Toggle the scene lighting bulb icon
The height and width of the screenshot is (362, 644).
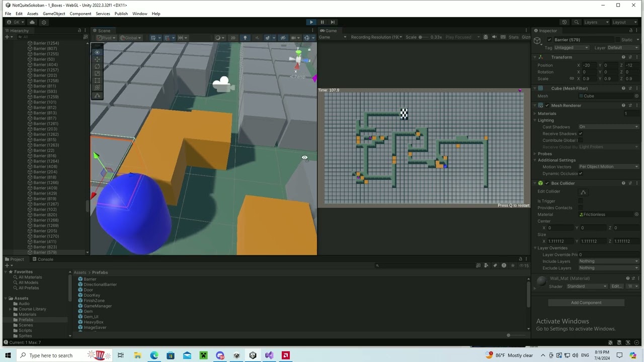(246, 38)
